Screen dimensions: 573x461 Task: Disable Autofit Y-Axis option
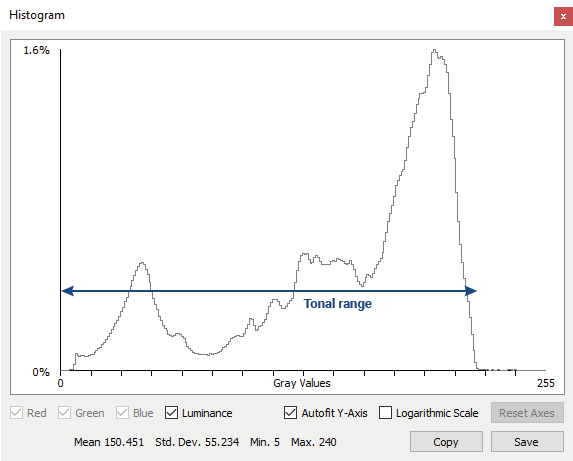coord(291,413)
